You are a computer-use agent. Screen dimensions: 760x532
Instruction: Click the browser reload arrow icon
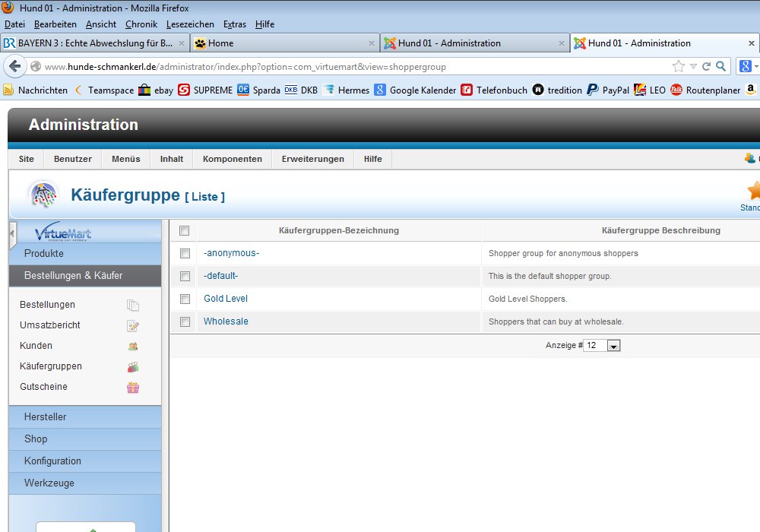pyautogui.click(x=706, y=66)
